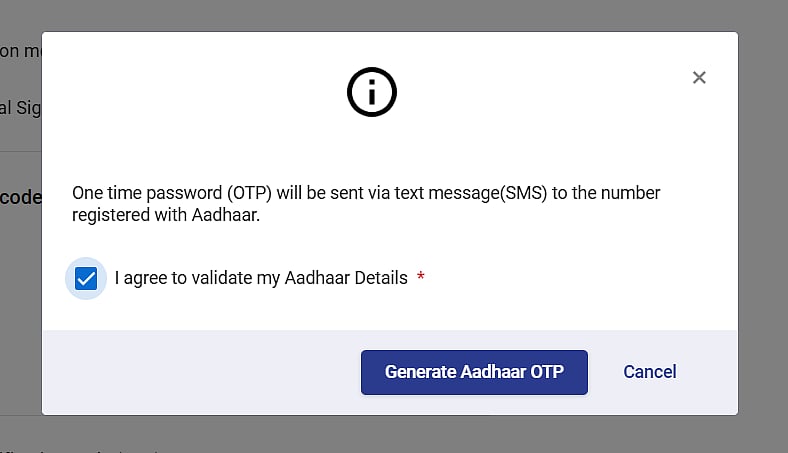The image size is (788, 453).
Task: Click the dimmed 'on m' text behind the dialog
Action: coord(21,51)
